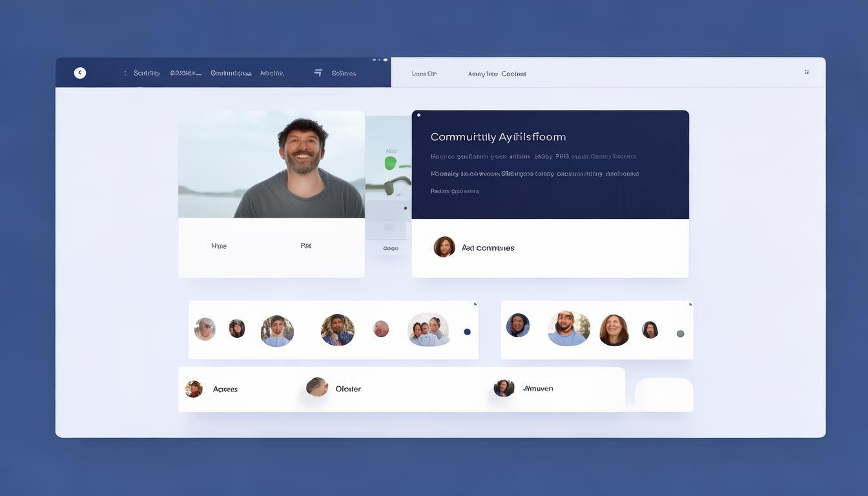
Task: Switch to the first tab on light header
Action: coord(424,74)
